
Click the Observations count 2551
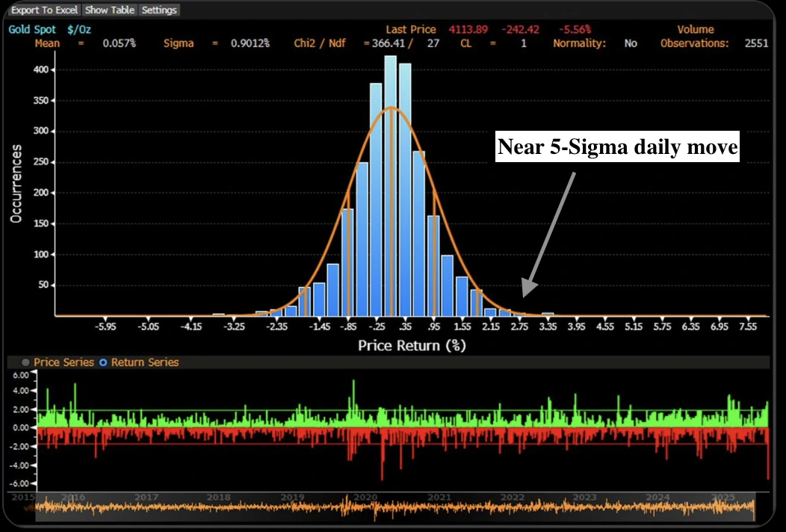pos(757,43)
